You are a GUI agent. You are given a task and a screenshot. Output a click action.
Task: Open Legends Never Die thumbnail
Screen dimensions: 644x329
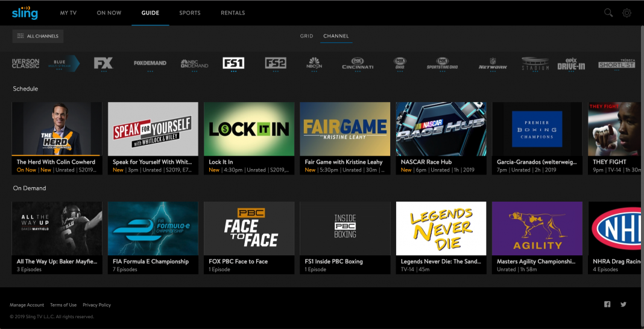point(441,228)
